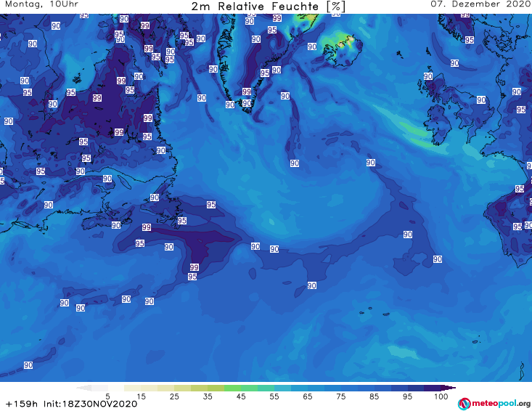Click the '75' value on color scale

point(341,396)
